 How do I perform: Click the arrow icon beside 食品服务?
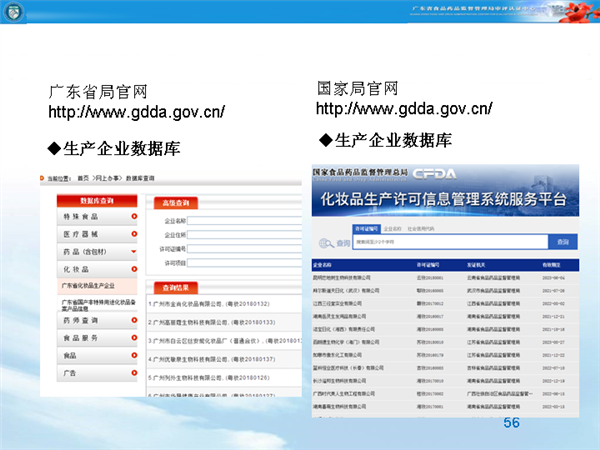click(x=132, y=339)
